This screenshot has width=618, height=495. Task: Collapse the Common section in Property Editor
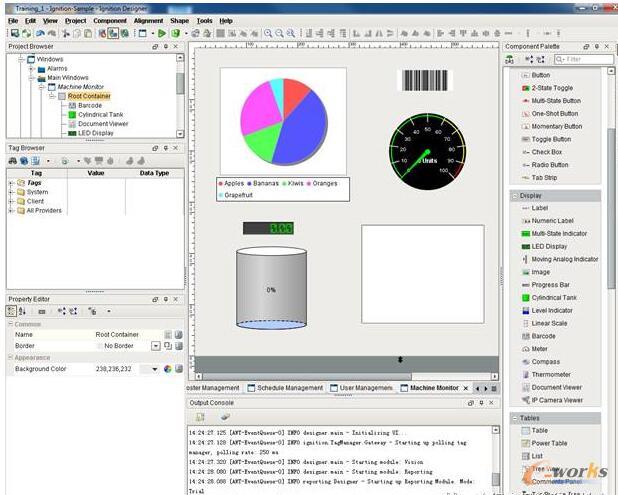click(x=10, y=324)
